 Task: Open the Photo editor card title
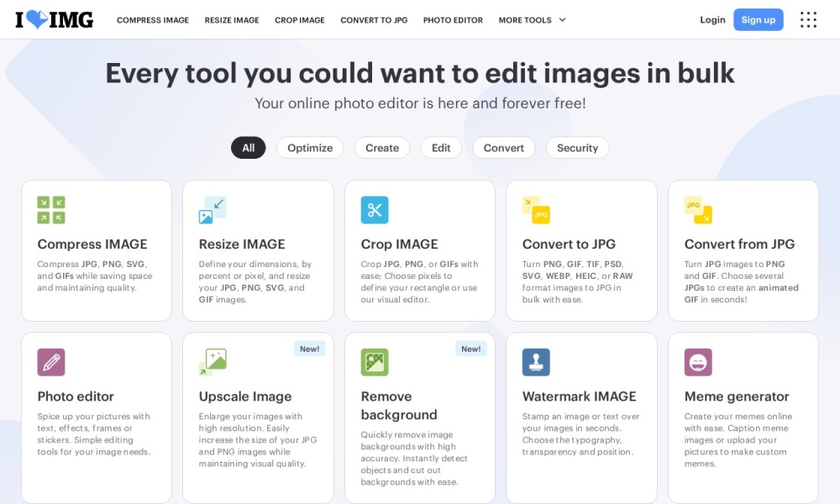pyautogui.click(x=76, y=396)
